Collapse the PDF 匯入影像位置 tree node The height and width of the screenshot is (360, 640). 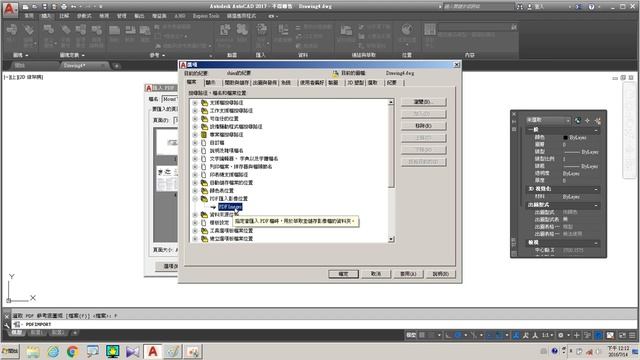[195, 199]
